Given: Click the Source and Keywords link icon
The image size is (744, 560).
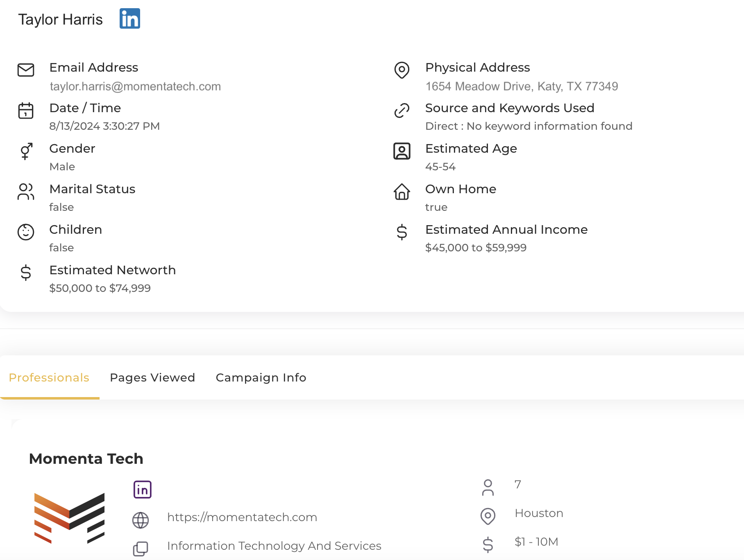Looking at the screenshot, I should click(x=401, y=111).
